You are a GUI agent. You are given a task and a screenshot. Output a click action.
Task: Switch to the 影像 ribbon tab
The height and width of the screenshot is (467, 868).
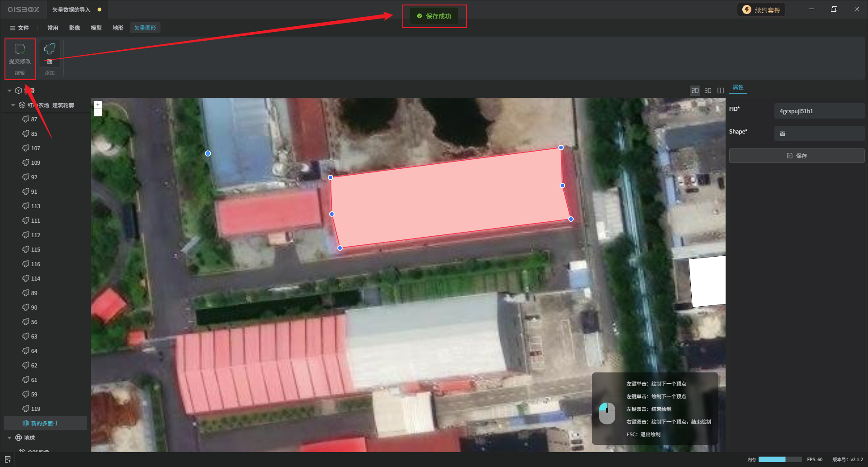[x=75, y=28]
